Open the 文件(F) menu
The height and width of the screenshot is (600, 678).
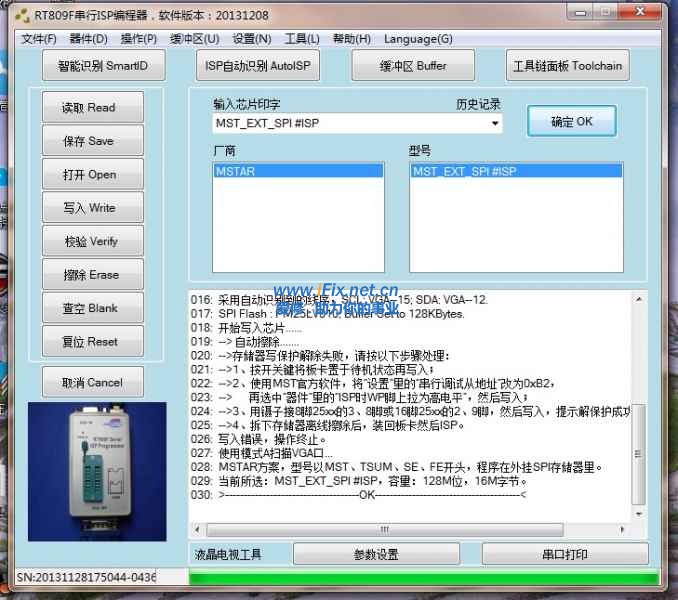click(39, 39)
